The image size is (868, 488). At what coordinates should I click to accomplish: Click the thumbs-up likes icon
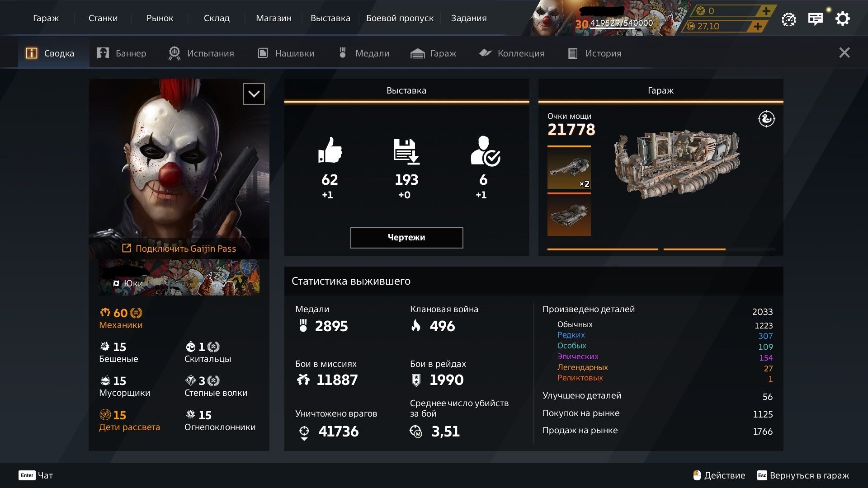coord(330,150)
